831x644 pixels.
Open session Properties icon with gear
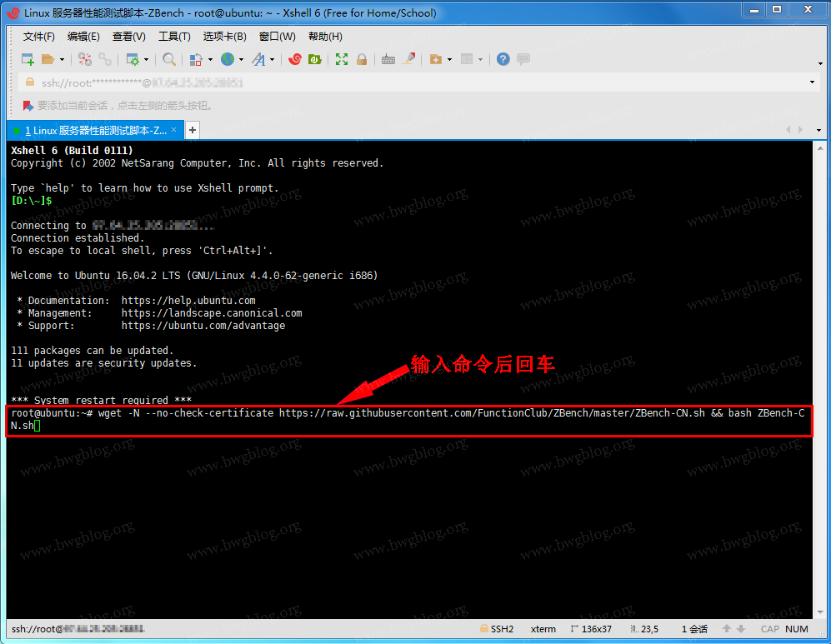click(133, 59)
